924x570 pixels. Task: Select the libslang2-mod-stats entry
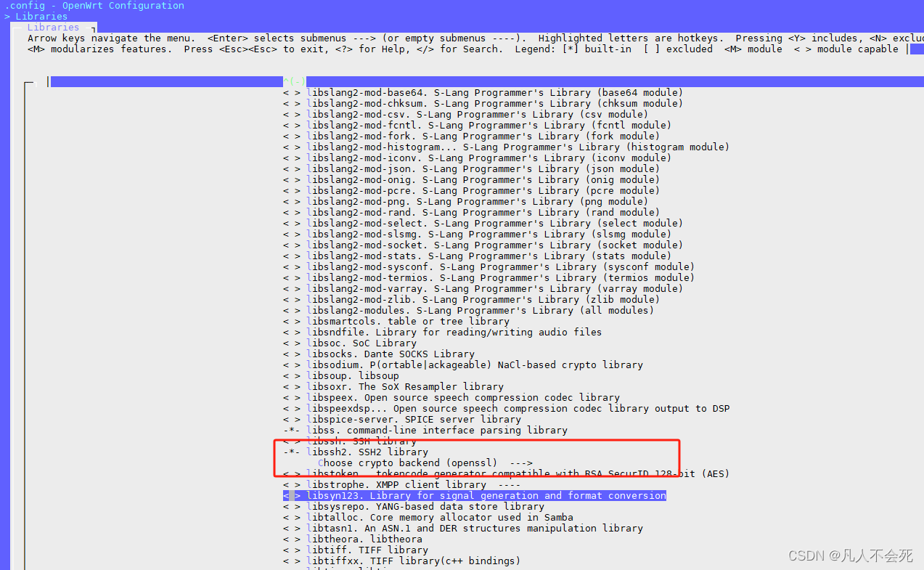(x=477, y=256)
